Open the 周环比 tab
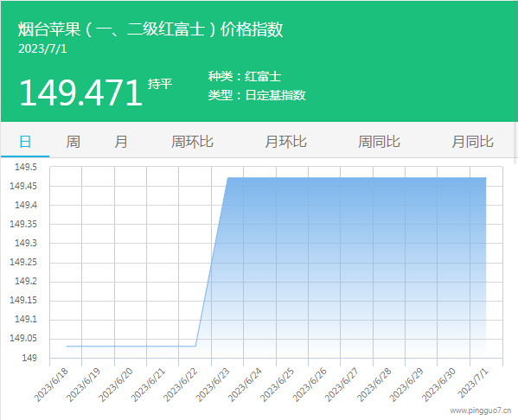 pyautogui.click(x=192, y=142)
